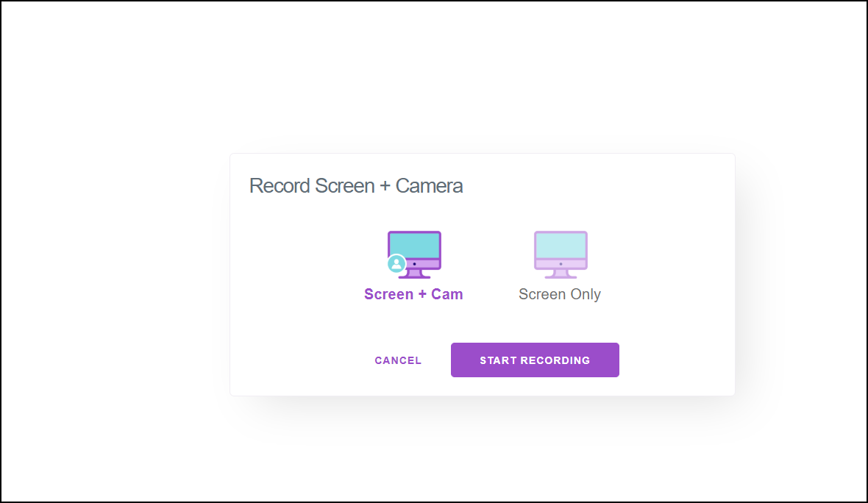Viewport: 868px width, 503px height.
Task: Cancel the recording dialog
Action: (x=398, y=360)
